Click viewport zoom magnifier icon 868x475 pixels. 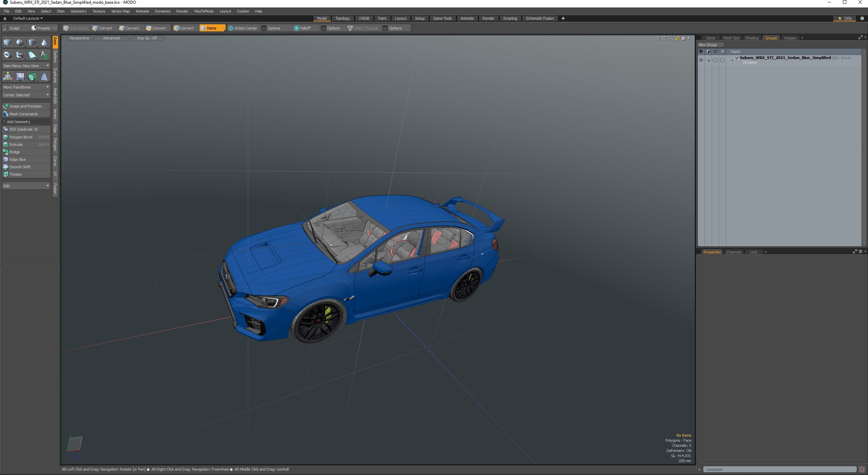[671, 38]
